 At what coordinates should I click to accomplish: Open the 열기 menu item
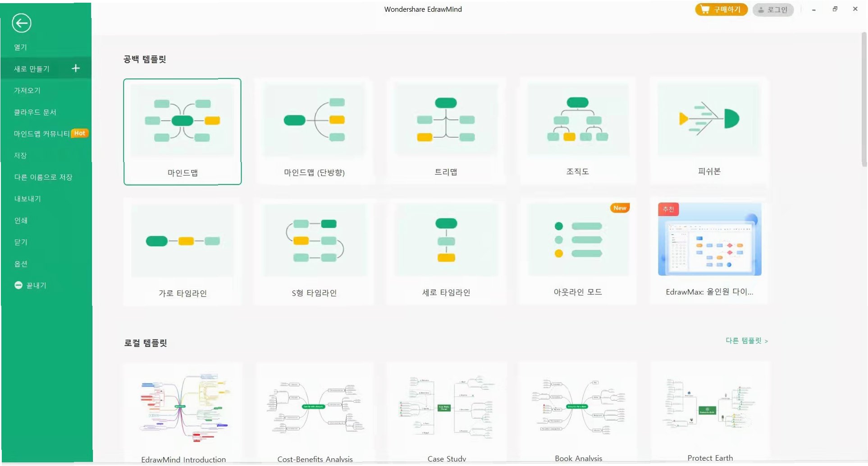20,47
